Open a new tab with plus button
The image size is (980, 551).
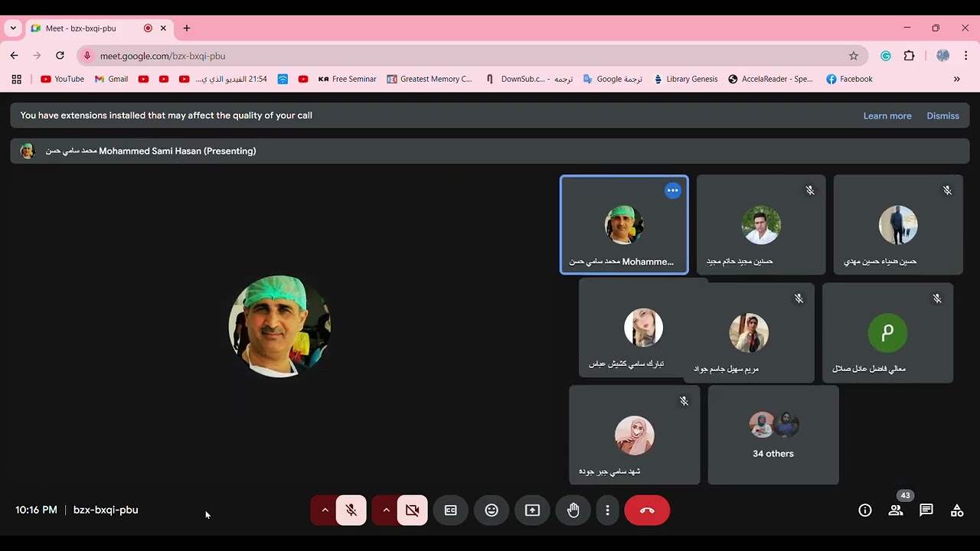click(x=186, y=28)
